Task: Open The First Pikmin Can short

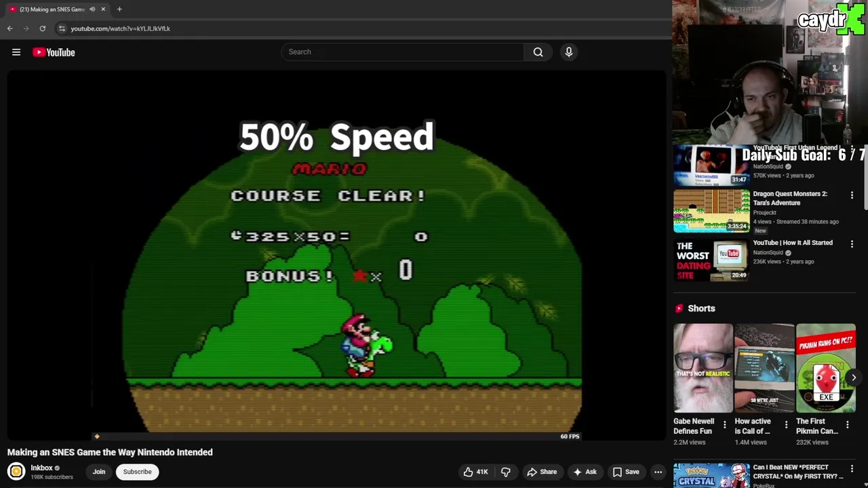Action: 826,368
